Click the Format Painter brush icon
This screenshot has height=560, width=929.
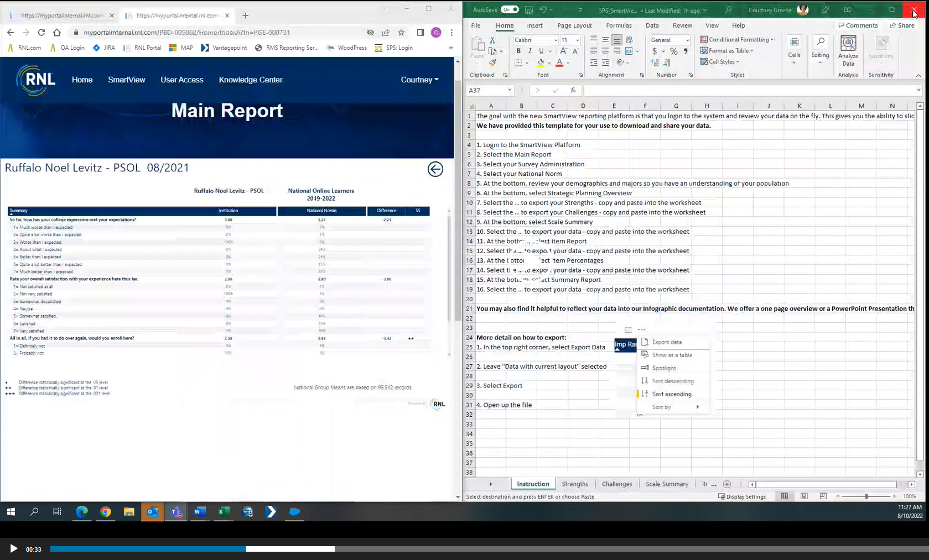[492, 63]
